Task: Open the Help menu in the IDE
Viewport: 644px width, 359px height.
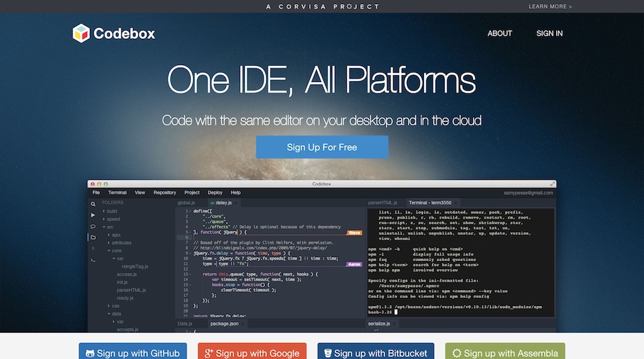Action: point(235,193)
